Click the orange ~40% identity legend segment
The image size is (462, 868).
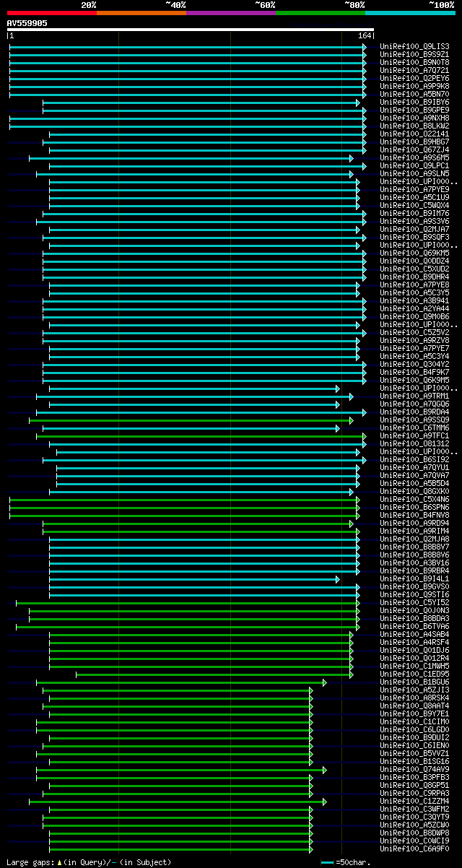[141, 13]
